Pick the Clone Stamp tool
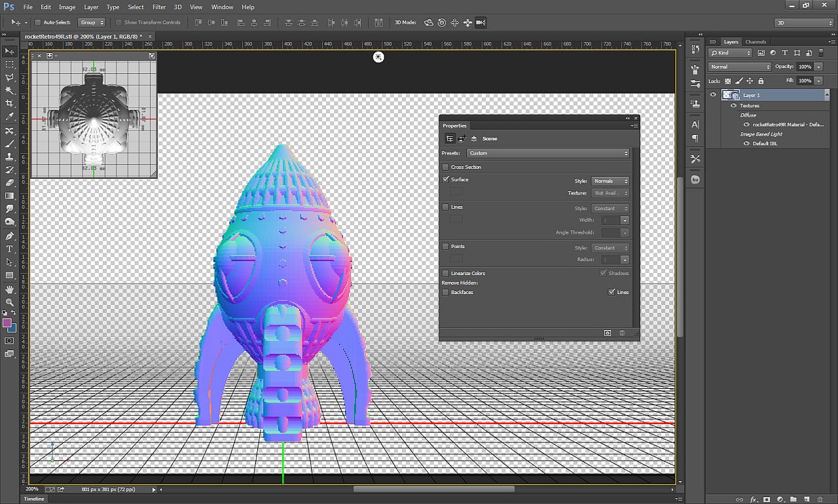Viewport: 838px width, 504px height. [x=10, y=156]
